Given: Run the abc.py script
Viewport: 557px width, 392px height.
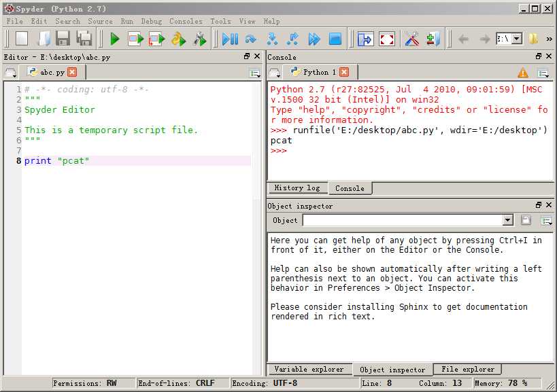Looking at the screenshot, I should (x=114, y=39).
